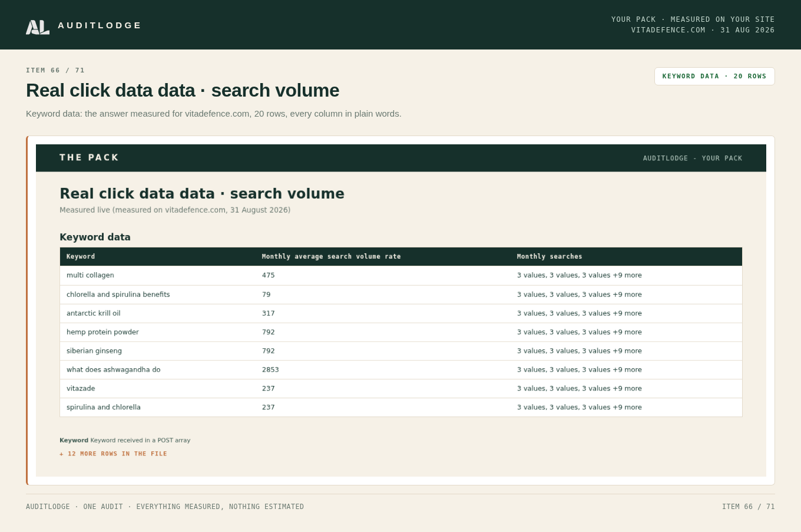Click the monthly searches cell in the siberian ginseng row

click(x=580, y=351)
